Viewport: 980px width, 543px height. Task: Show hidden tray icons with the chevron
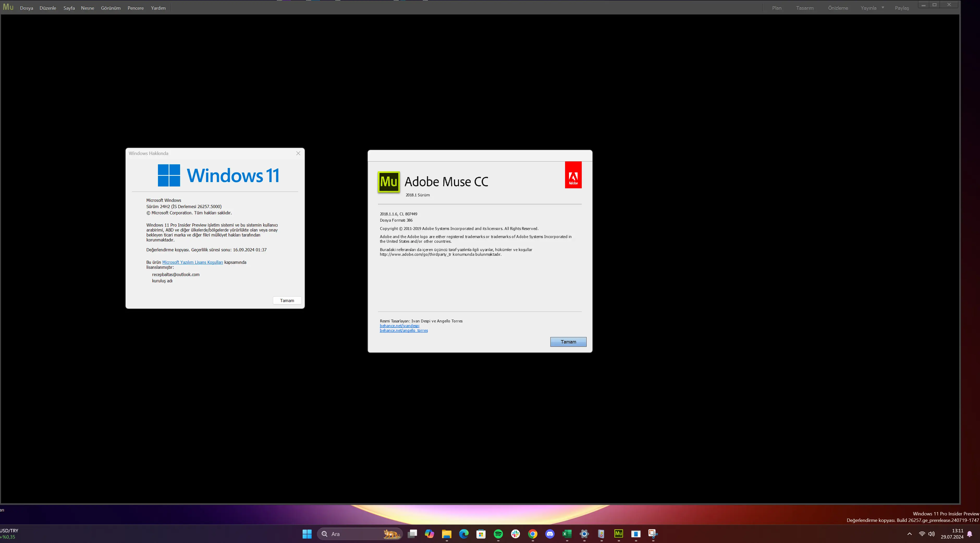(910, 534)
